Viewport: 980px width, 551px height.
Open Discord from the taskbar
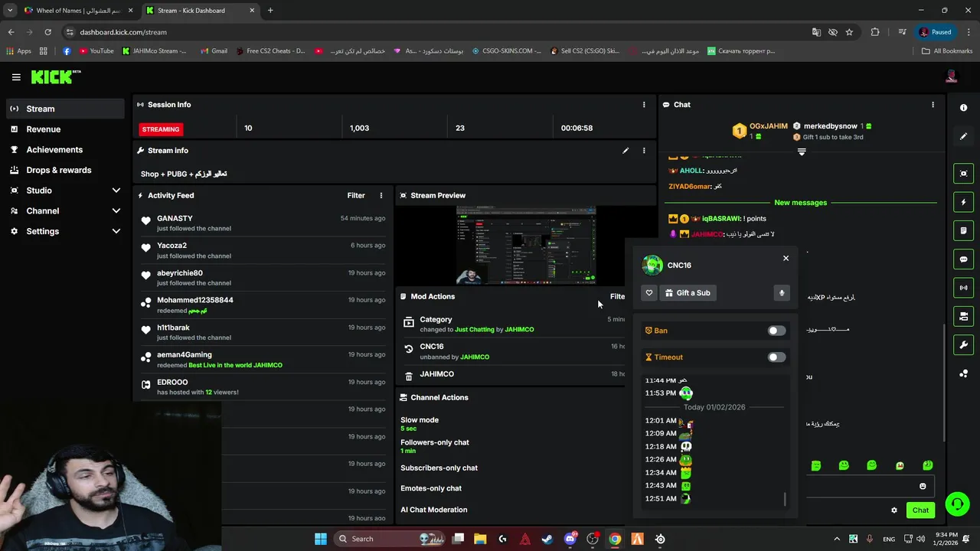tap(570, 539)
